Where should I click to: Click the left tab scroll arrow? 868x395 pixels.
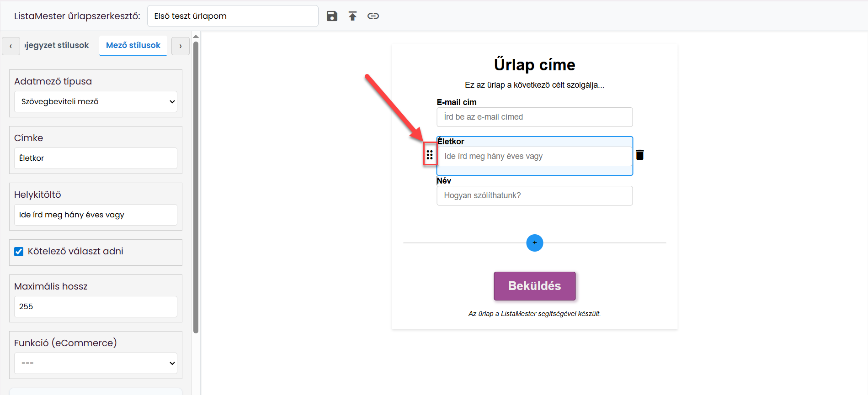coord(11,46)
